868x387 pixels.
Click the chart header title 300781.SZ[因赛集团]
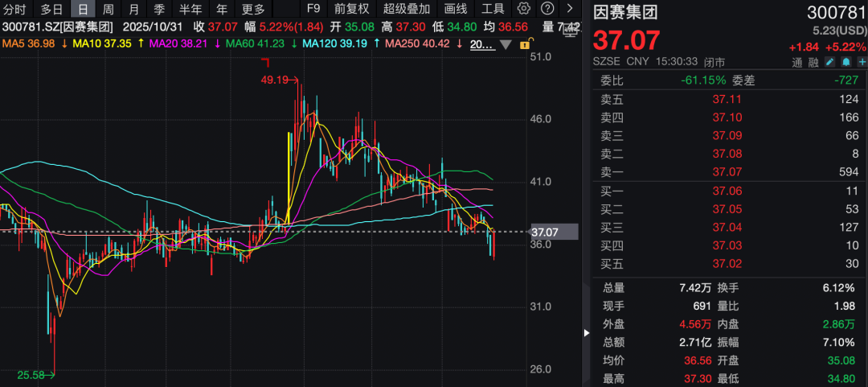pyautogui.click(x=58, y=27)
